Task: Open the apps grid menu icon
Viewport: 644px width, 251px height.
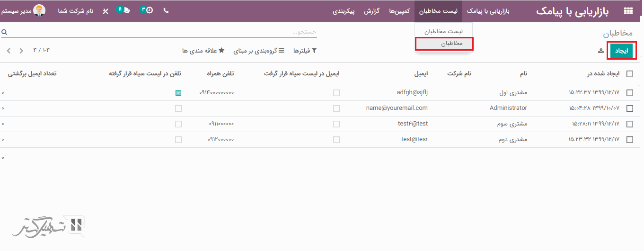Action: 628,11
